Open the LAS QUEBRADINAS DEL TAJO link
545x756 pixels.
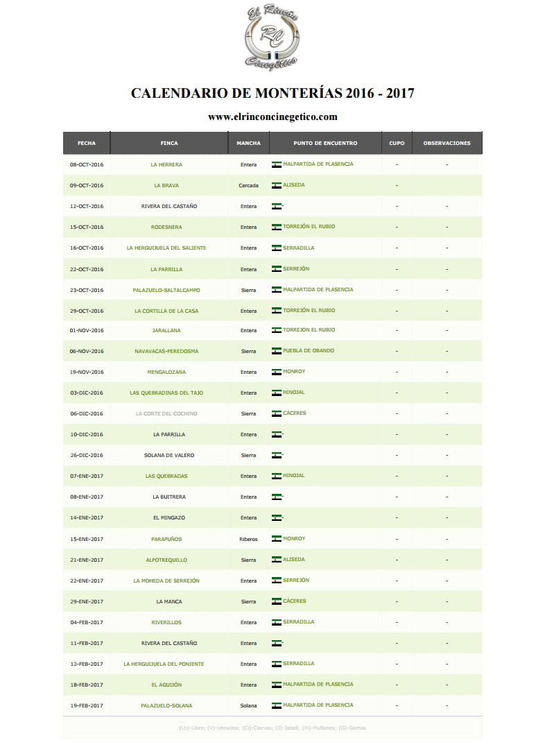point(166,393)
